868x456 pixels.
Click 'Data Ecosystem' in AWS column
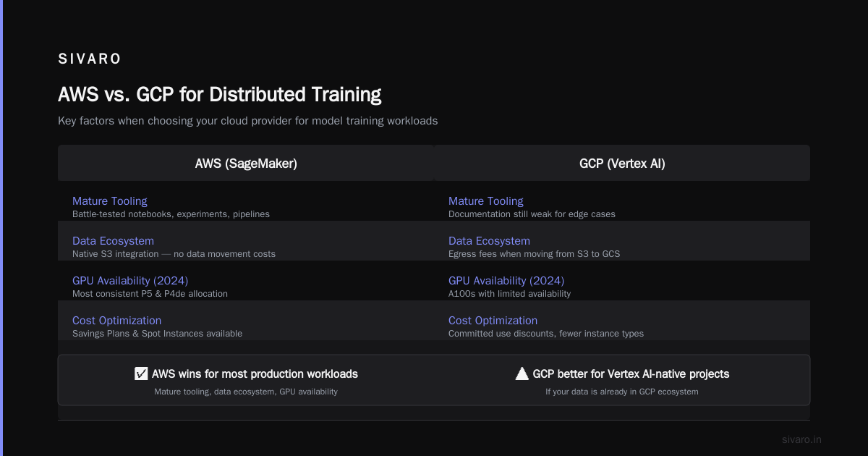(113, 241)
